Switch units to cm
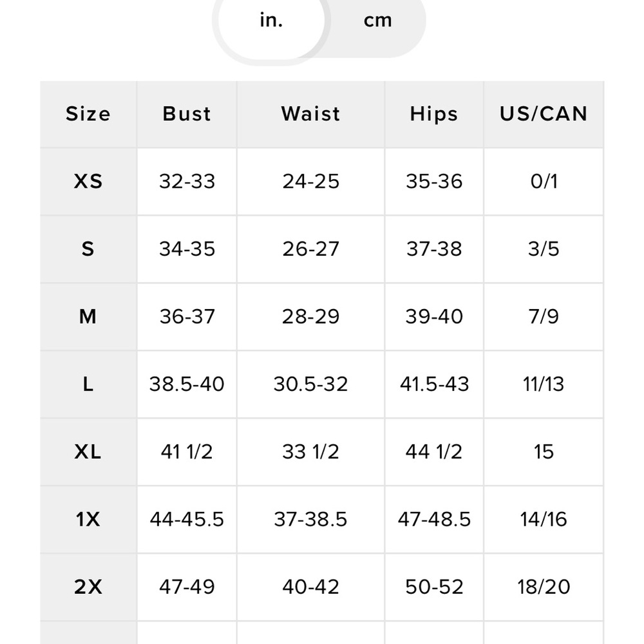Screen dimensions: 644x644 click(x=378, y=21)
